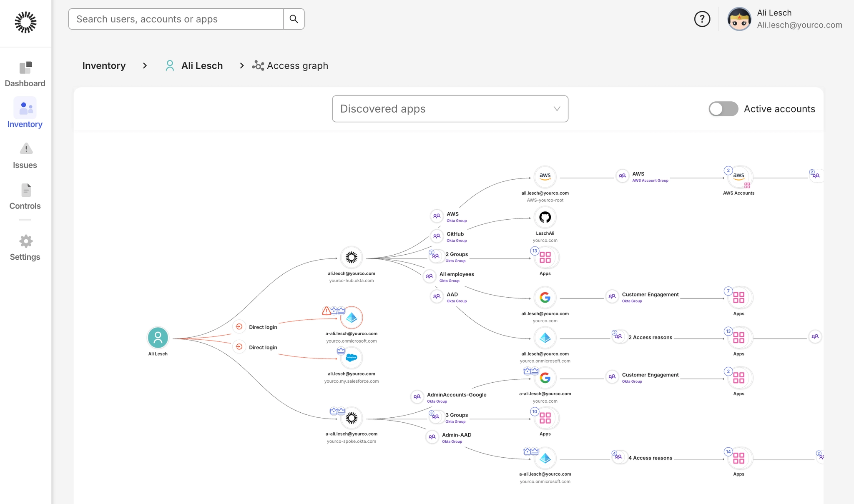The height and width of the screenshot is (504, 854).
Task: Select the AWS-yourco-root account node
Action: [x=545, y=177]
